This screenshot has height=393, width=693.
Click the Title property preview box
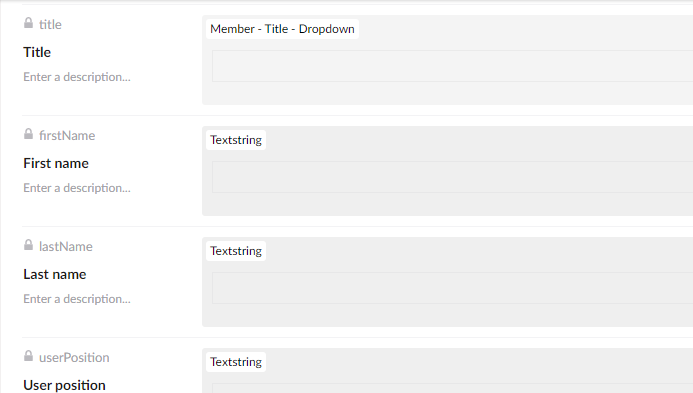point(452,66)
